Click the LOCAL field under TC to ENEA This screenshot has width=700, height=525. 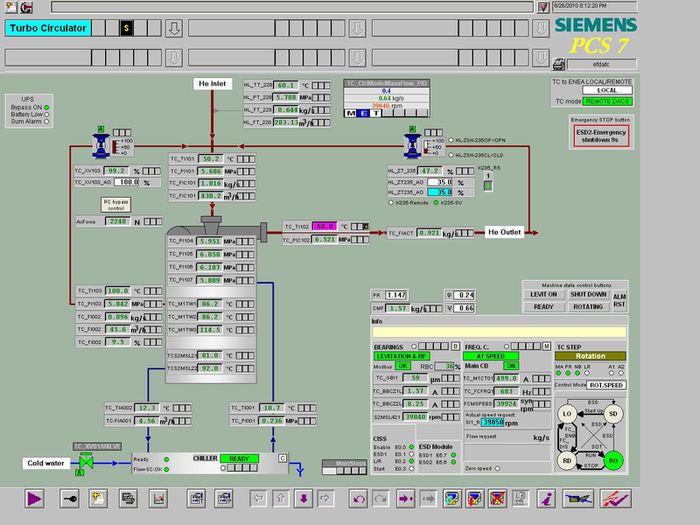(x=607, y=90)
